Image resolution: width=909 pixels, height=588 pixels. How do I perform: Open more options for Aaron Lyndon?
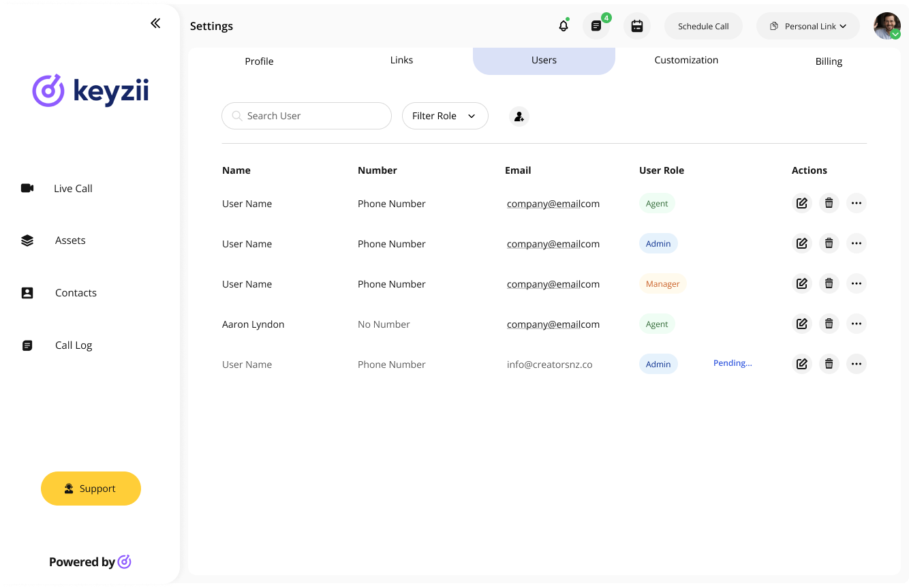click(857, 324)
